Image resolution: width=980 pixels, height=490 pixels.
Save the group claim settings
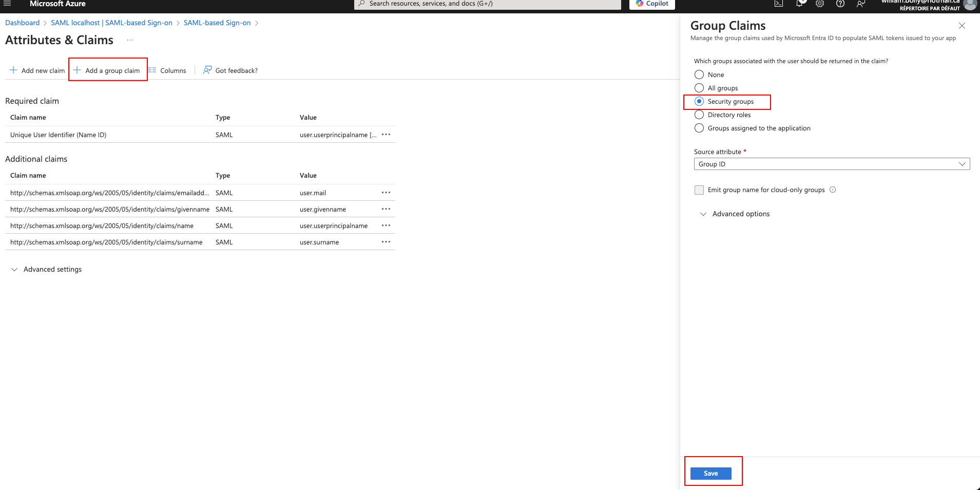710,473
